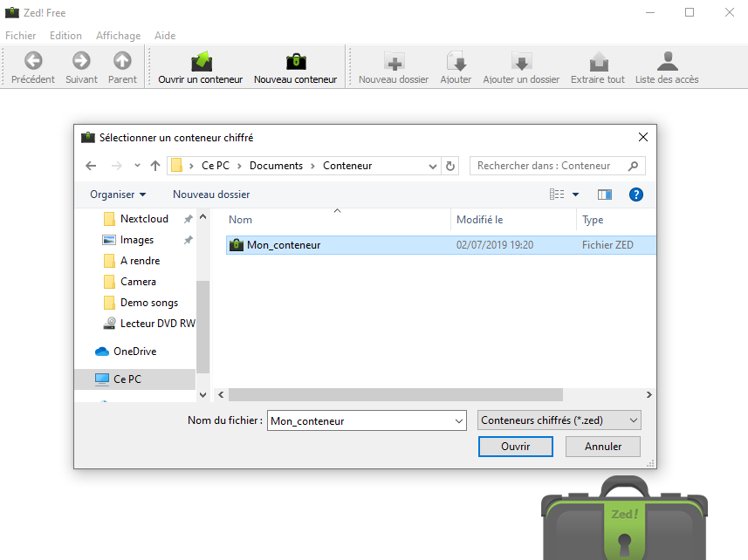The height and width of the screenshot is (560, 748).
Task: Open the Edition menu
Action: 65,36
